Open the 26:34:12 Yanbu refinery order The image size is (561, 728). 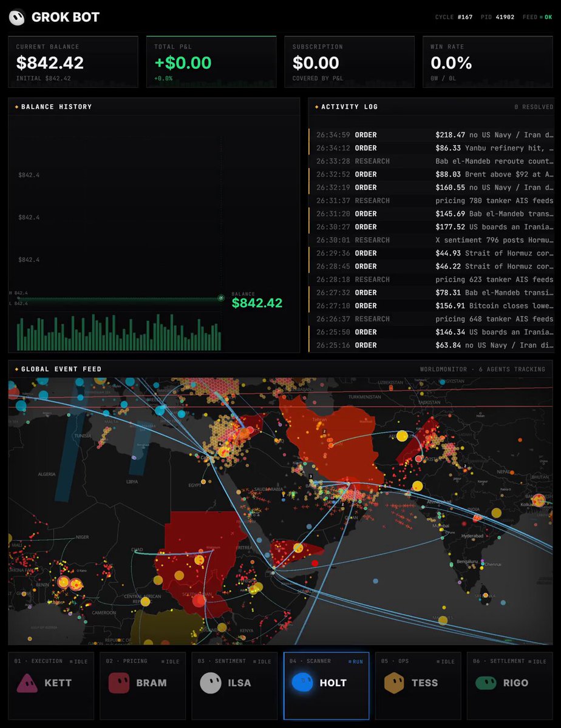[x=431, y=148]
